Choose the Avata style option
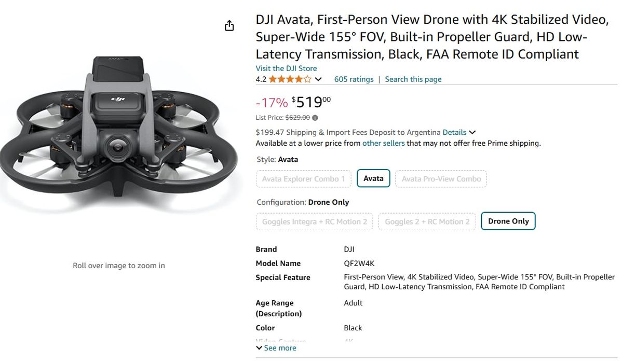 point(373,179)
